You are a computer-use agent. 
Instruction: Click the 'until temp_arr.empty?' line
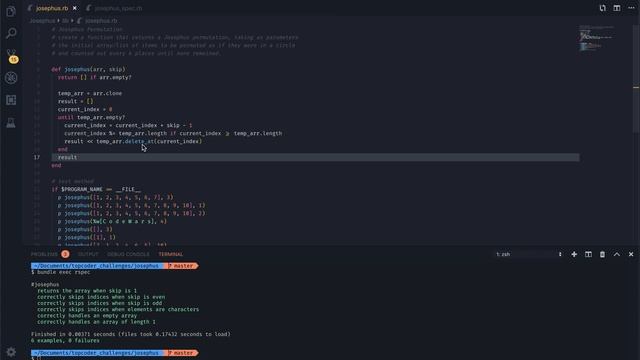click(91, 117)
